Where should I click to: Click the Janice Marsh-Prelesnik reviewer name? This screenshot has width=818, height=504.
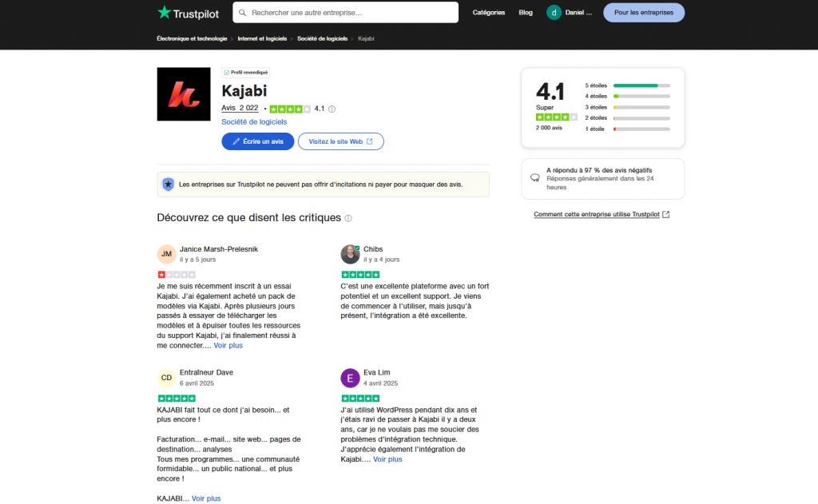coord(219,249)
